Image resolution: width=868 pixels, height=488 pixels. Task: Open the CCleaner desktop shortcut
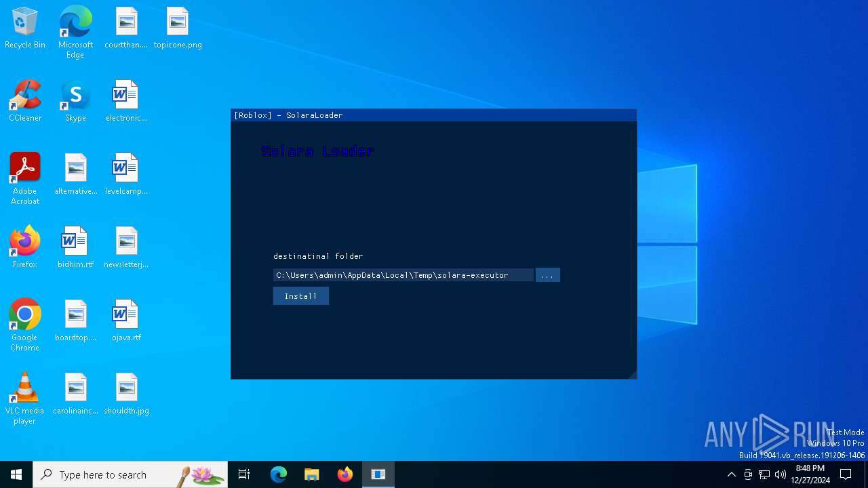(x=25, y=102)
